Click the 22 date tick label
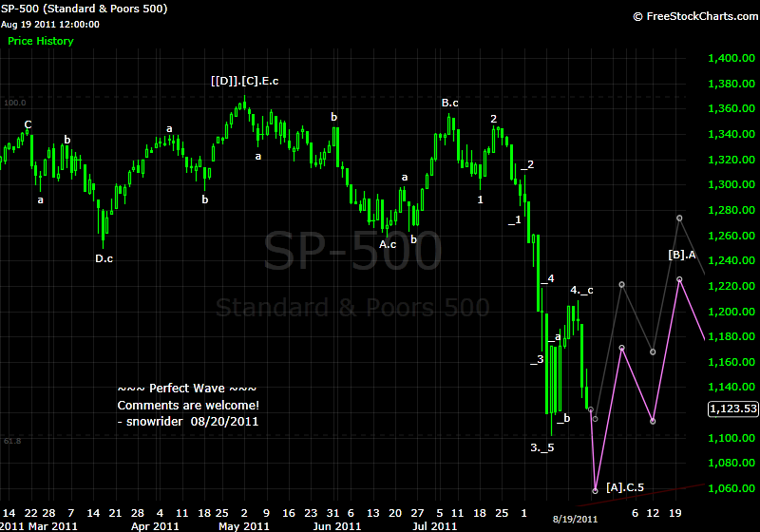Image resolution: width=760 pixels, height=532 pixels. (31, 513)
